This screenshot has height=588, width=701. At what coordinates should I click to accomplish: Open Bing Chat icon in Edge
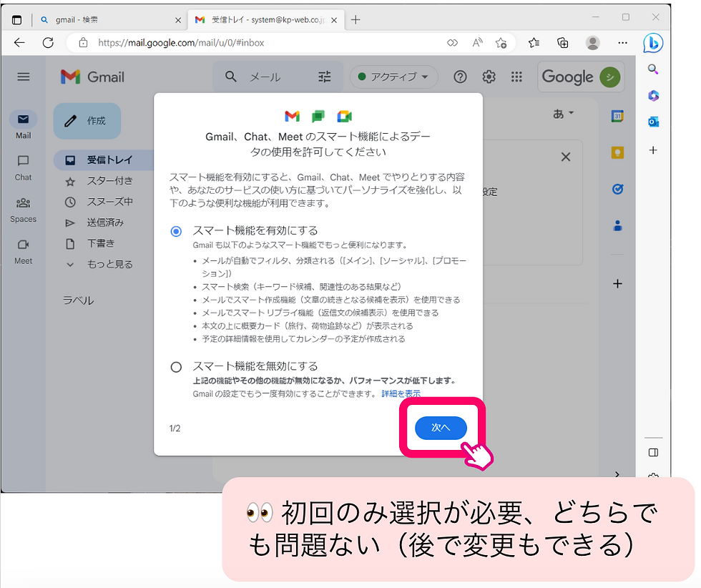[652, 44]
